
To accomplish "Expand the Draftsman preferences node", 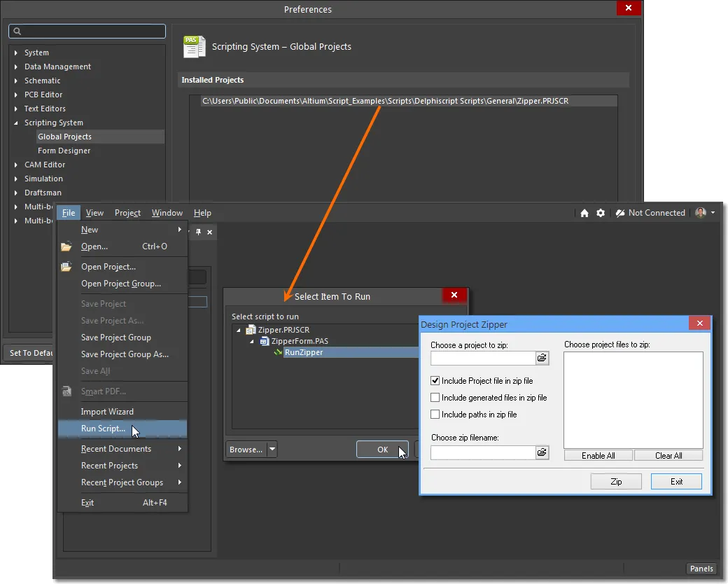I will 16,193.
